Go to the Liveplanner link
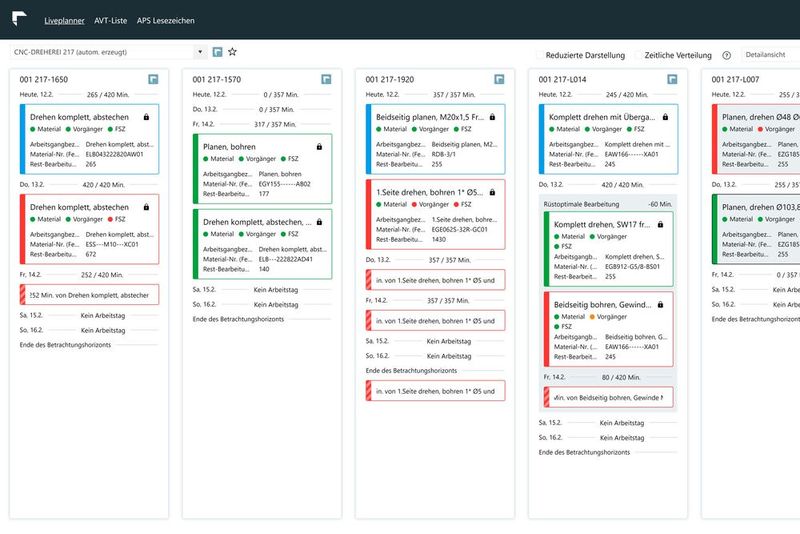This screenshot has width=800, height=534. point(64,21)
